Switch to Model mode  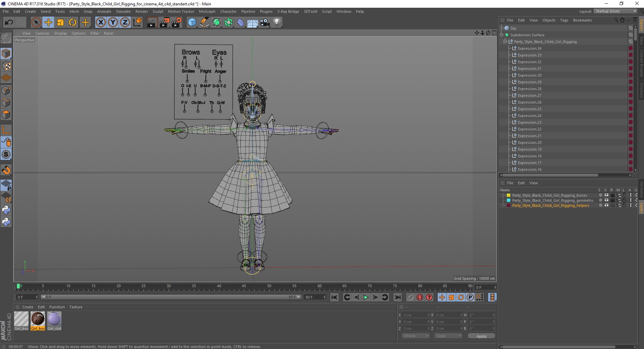6,54
